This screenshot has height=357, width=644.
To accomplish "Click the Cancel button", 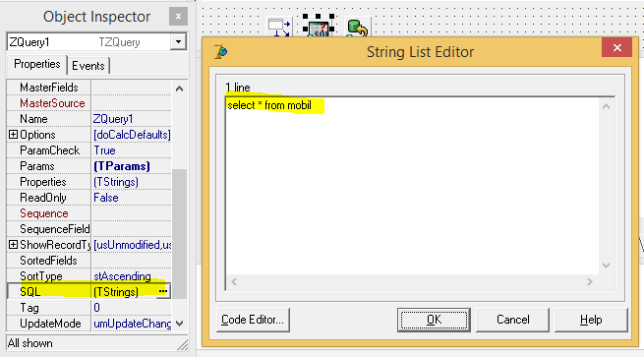I will [512, 320].
